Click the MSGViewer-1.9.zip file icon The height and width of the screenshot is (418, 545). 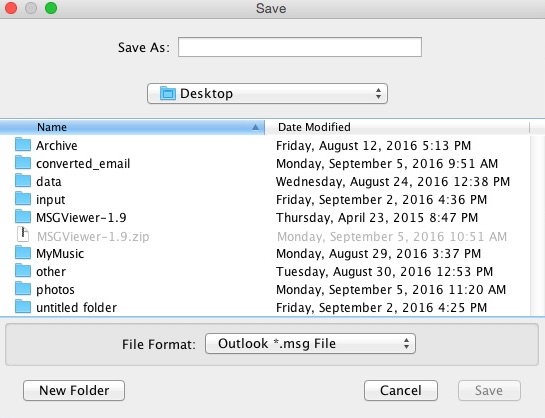point(23,235)
